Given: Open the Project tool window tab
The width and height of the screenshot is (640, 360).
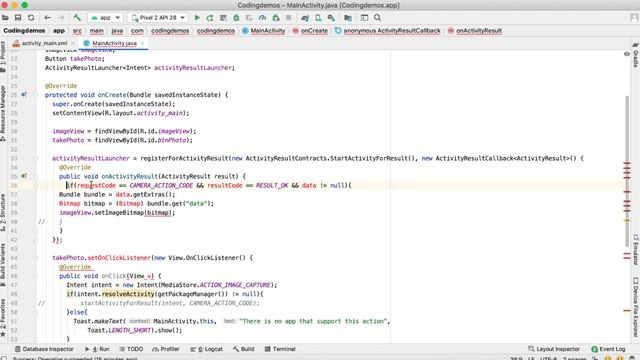Looking at the screenshot, I should pos(3,56).
